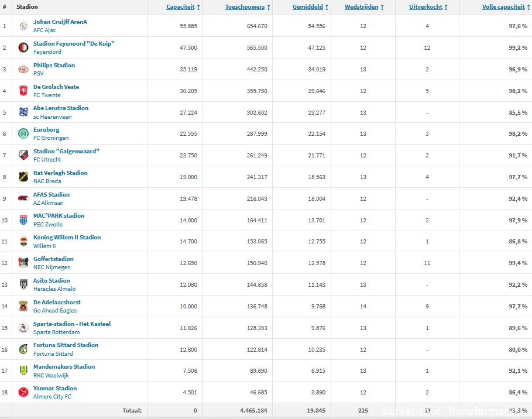The image size is (532, 419).
Task: Open Johan Cruijff ArenA stadium link
Action: (x=60, y=22)
